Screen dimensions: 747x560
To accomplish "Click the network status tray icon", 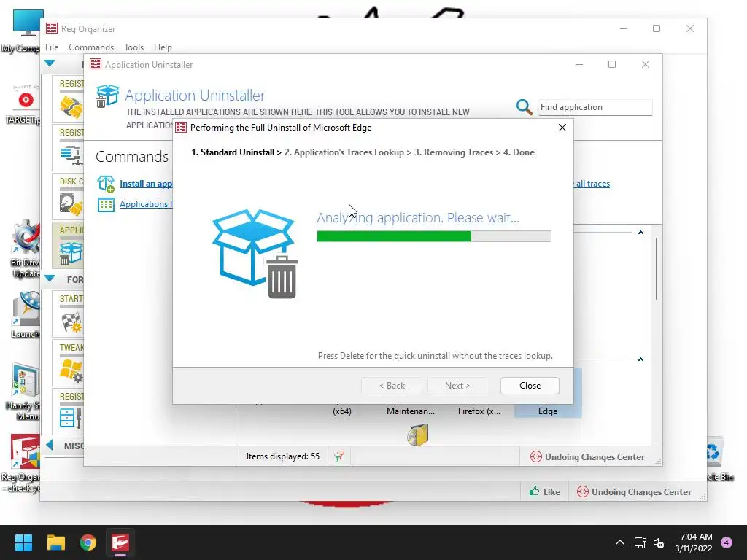I will (x=640, y=542).
